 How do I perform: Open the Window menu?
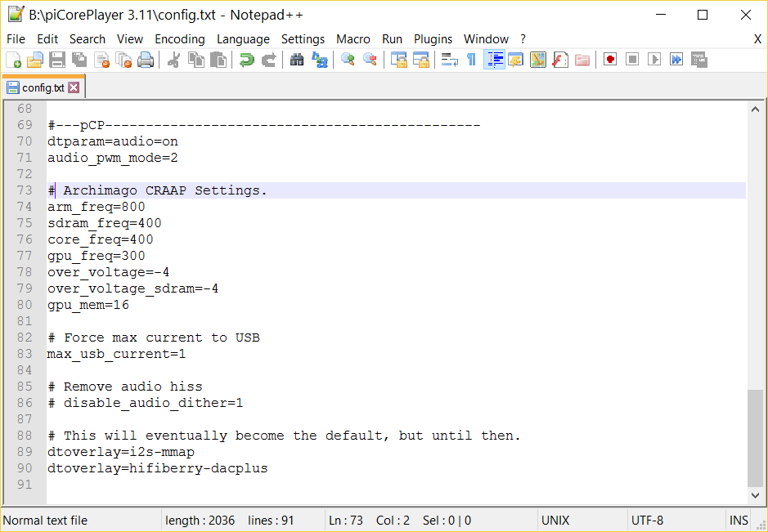coord(486,39)
